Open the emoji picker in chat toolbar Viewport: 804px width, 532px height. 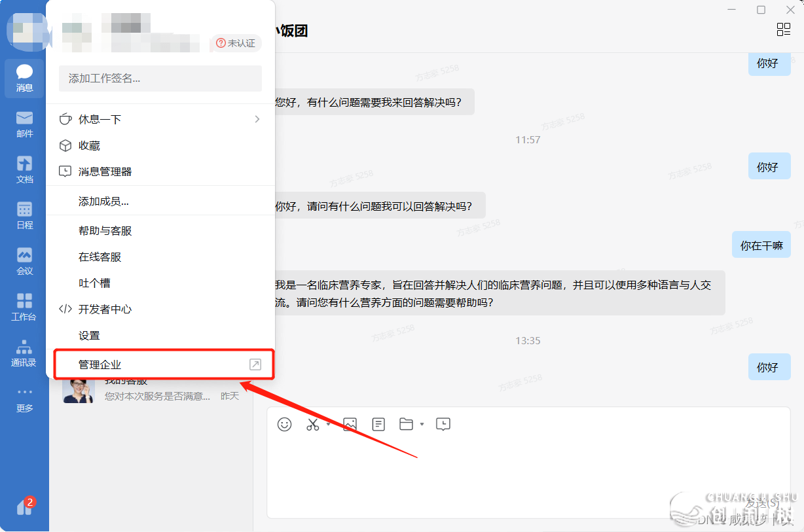coord(284,424)
